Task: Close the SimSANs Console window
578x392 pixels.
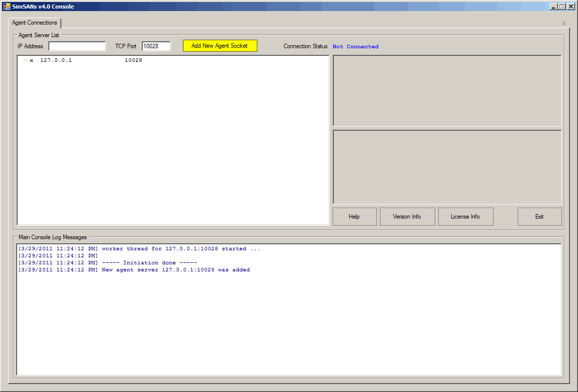Action: 570,7
